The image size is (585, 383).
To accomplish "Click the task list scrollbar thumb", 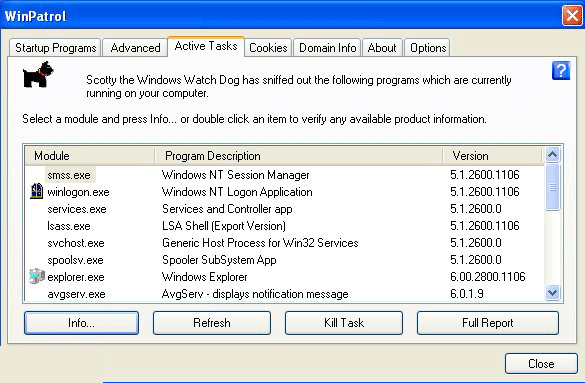I will pos(553,187).
